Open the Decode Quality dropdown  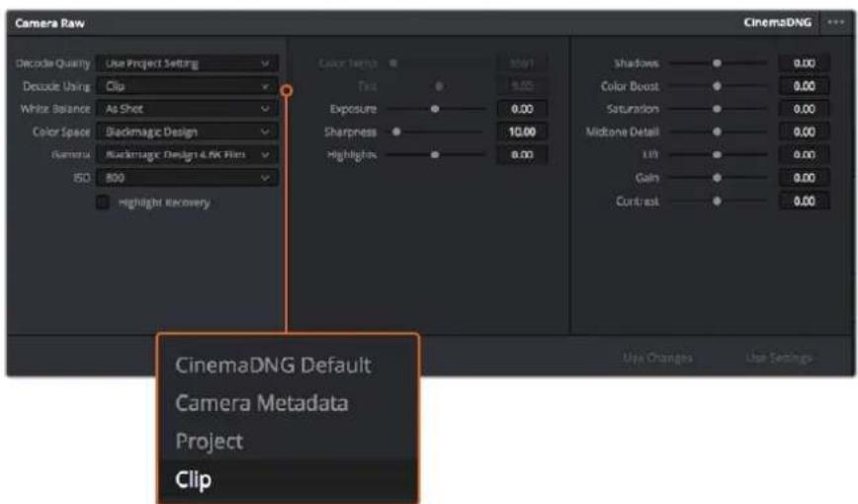(x=187, y=63)
